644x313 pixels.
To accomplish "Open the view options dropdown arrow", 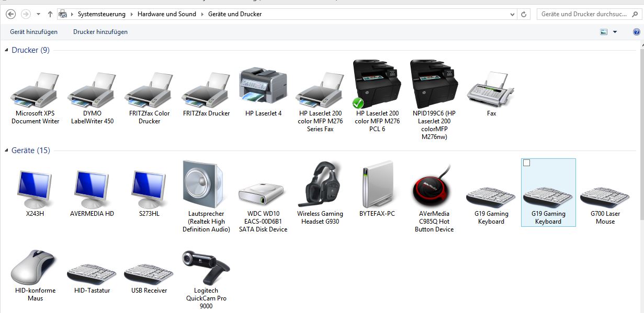I will coord(615,32).
